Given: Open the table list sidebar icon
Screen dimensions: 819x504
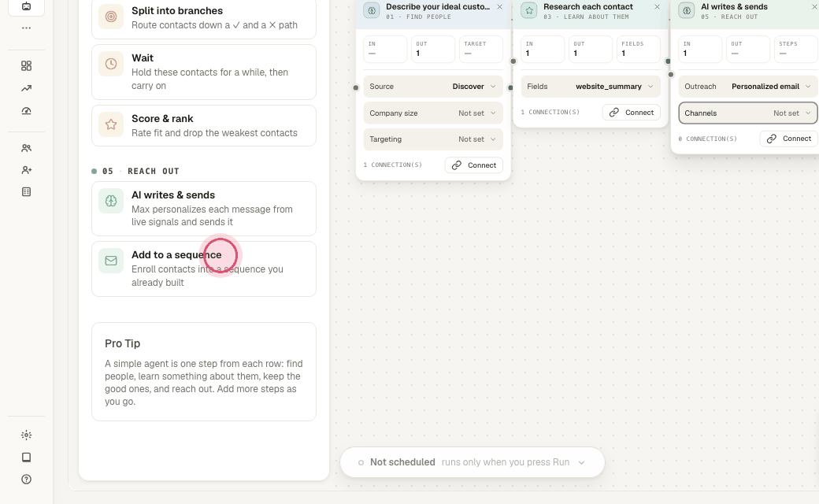Looking at the screenshot, I should click(x=26, y=191).
